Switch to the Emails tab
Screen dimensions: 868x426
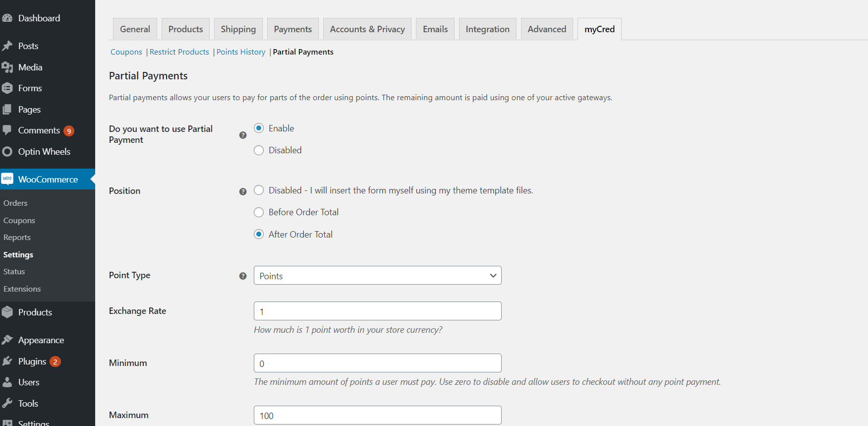(435, 29)
